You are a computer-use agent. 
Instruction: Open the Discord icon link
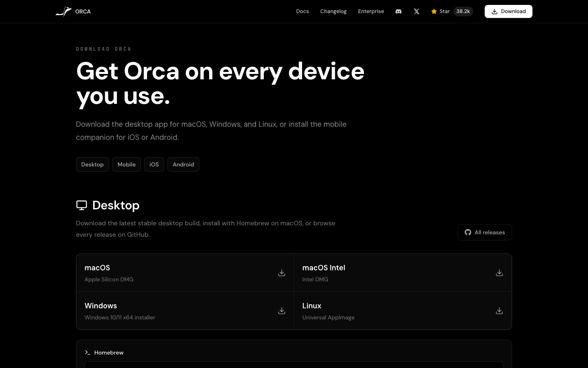coord(399,11)
